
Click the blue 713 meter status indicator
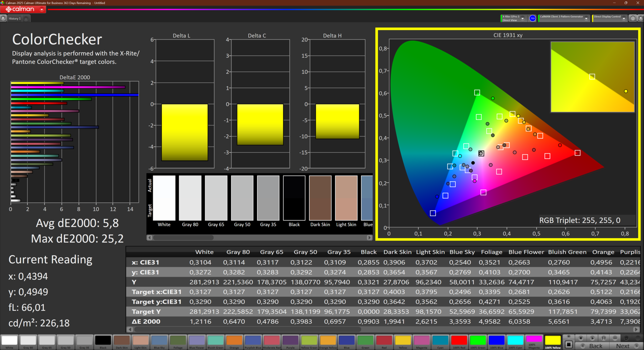[532, 18]
